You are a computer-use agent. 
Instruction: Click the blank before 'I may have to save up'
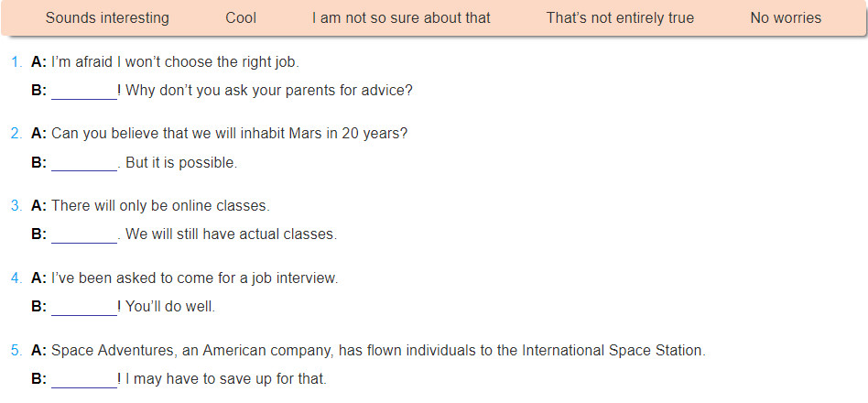pos(84,379)
